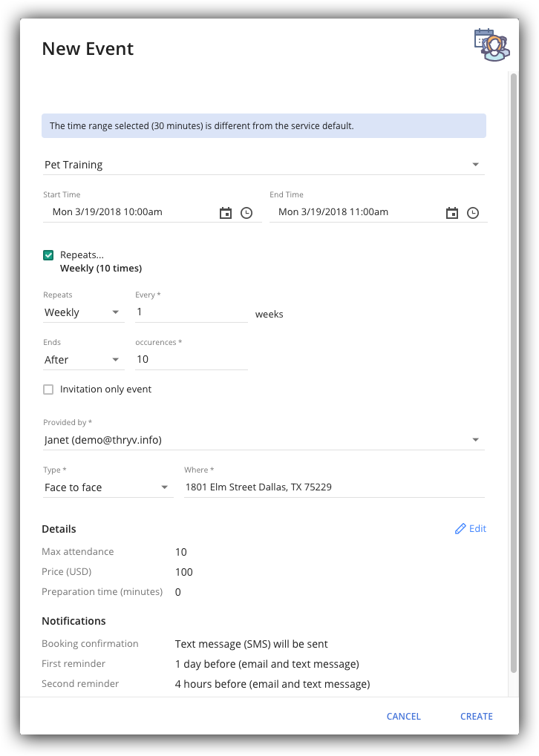Click the 1 day before reminder text
This screenshot has height=756, width=539.
pyautogui.click(x=267, y=665)
